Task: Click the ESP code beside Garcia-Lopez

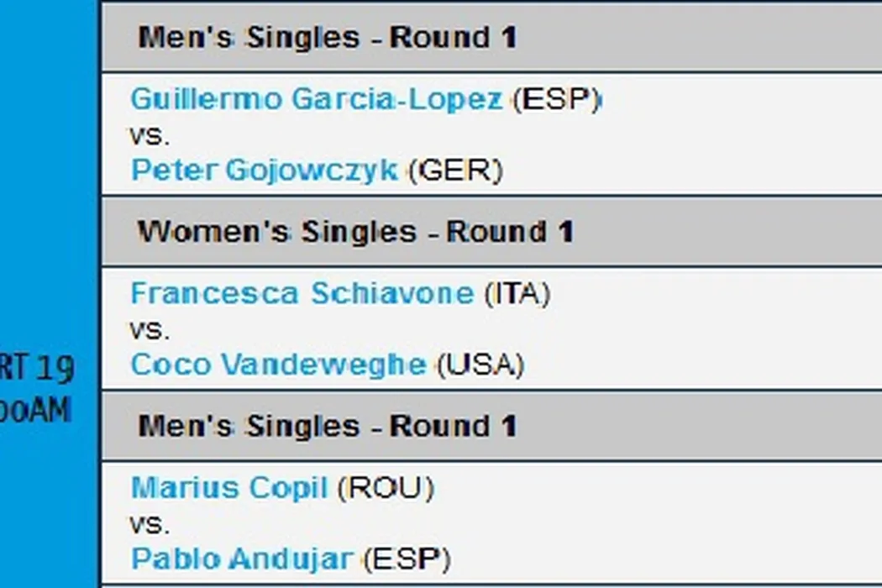Action: 558,100
